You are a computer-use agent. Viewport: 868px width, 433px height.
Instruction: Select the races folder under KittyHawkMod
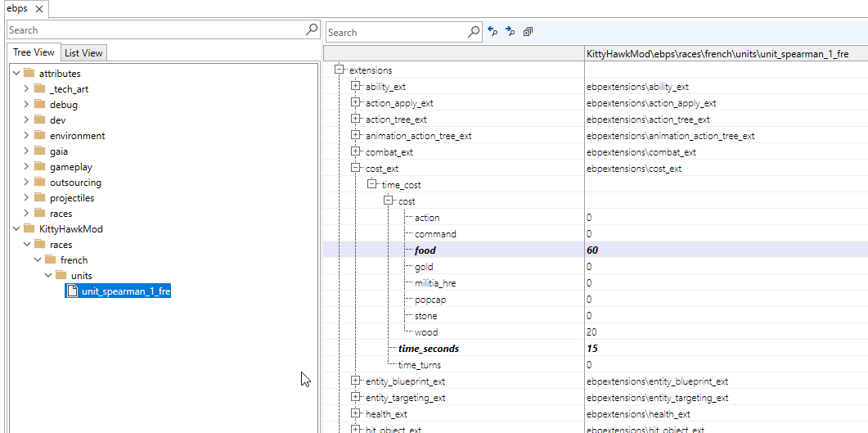pyautogui.click(x=61, y=245)
